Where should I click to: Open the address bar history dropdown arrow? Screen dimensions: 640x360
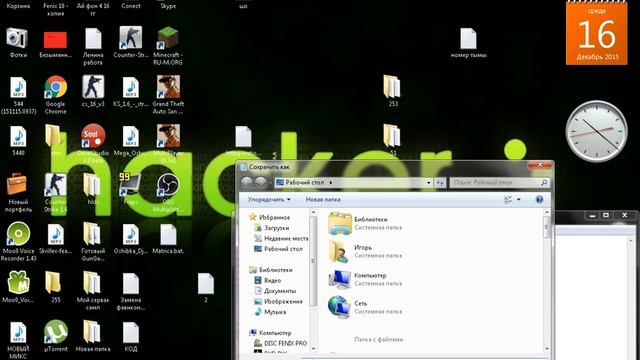point(428,182)
